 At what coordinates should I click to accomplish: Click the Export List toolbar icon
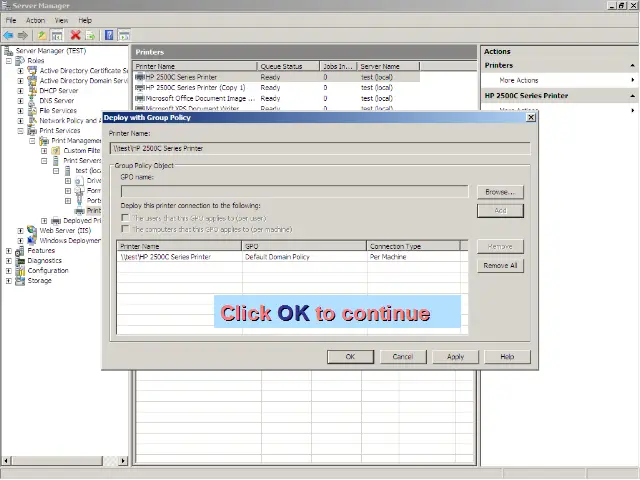click(x=90, y=36)
